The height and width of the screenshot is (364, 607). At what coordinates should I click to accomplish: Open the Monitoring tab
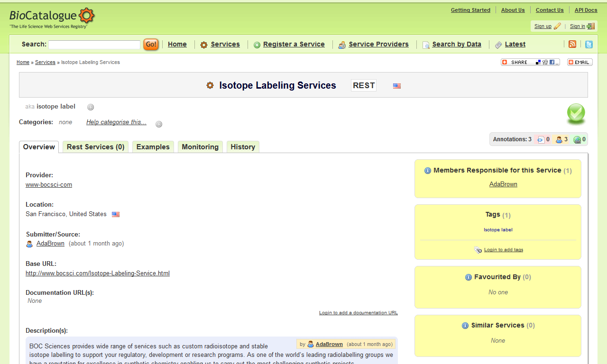[x=200, y=147]
